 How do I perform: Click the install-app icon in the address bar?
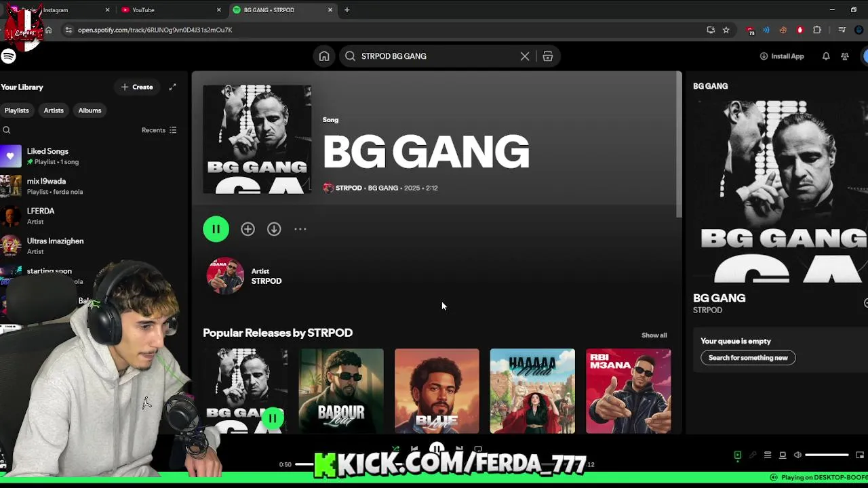click(711, 30)
